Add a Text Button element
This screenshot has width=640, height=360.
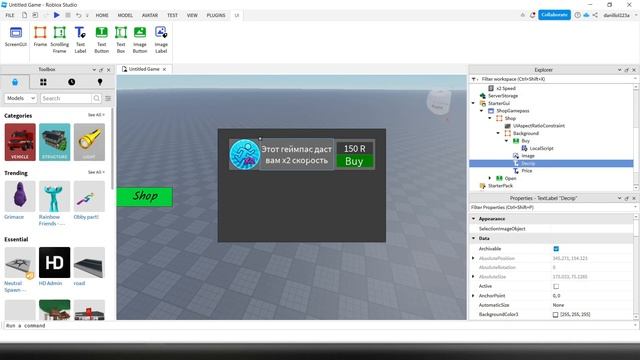click(101, 40)
